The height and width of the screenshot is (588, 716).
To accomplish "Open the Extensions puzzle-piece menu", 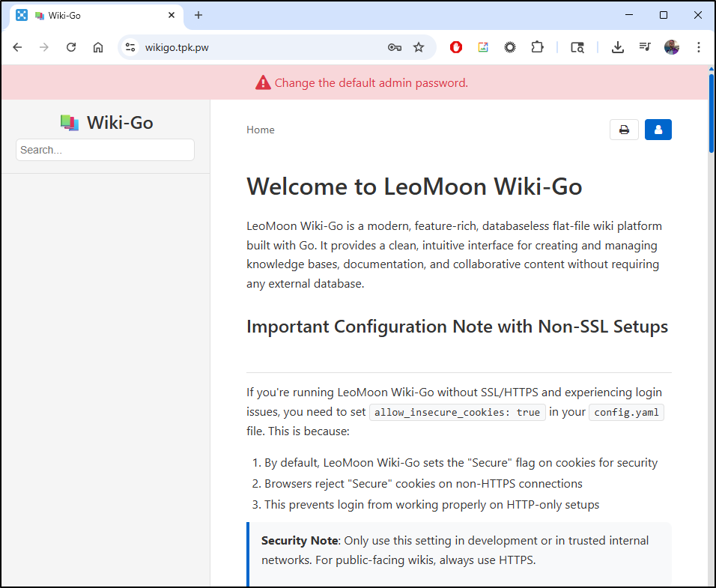I will [x=538, y=47].
